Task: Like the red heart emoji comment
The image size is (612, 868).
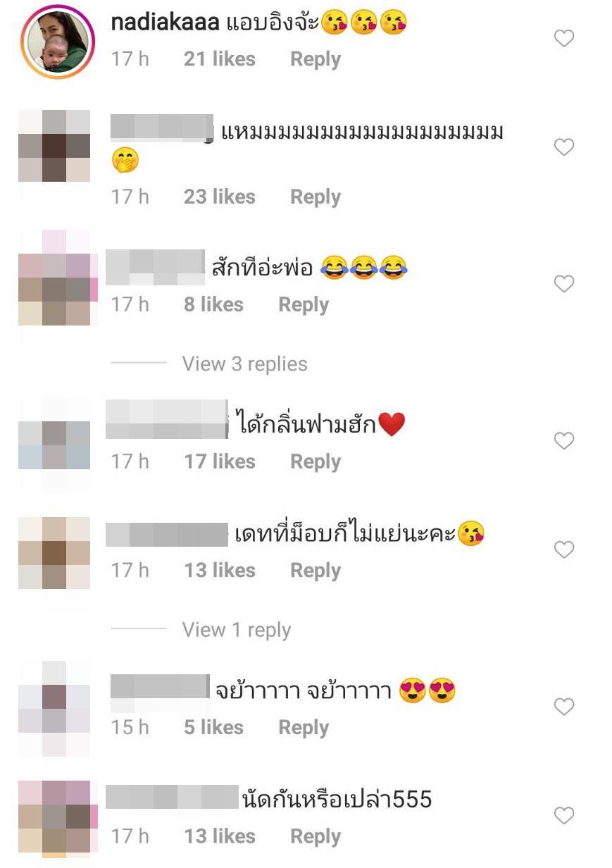Action: (x=564, y=441)
